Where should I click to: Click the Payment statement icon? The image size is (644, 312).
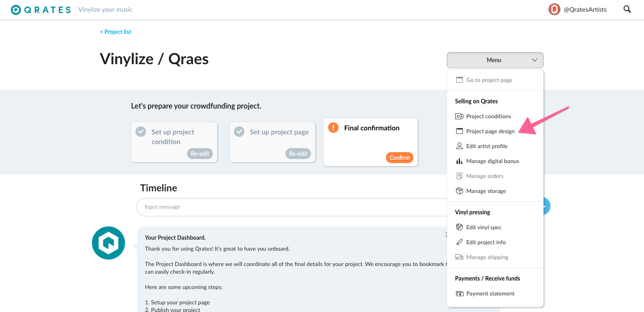460,293
